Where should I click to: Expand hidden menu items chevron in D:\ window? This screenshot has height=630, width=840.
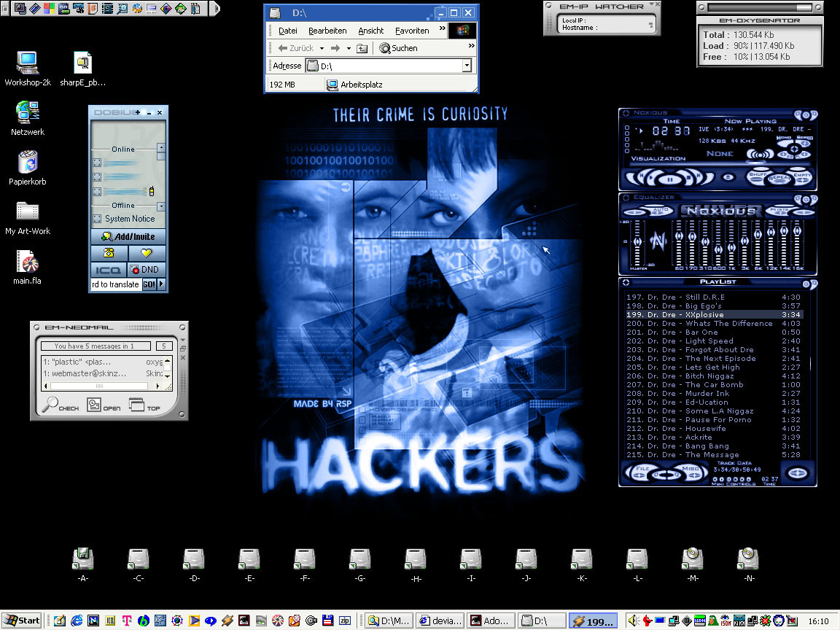point(443,28)
